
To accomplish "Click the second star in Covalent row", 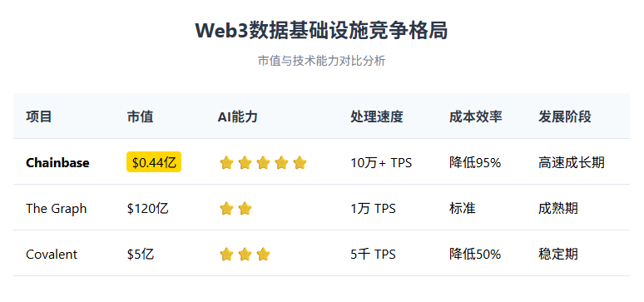I will [x=245, y=255].
